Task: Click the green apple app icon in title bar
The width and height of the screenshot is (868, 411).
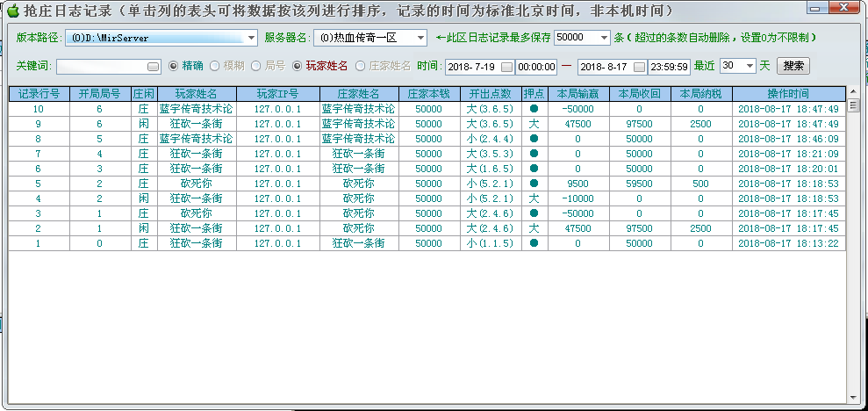Action: coord(12,11)
